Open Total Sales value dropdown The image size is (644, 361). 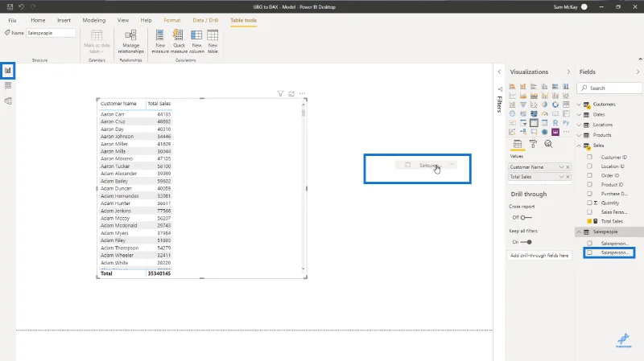561,177
